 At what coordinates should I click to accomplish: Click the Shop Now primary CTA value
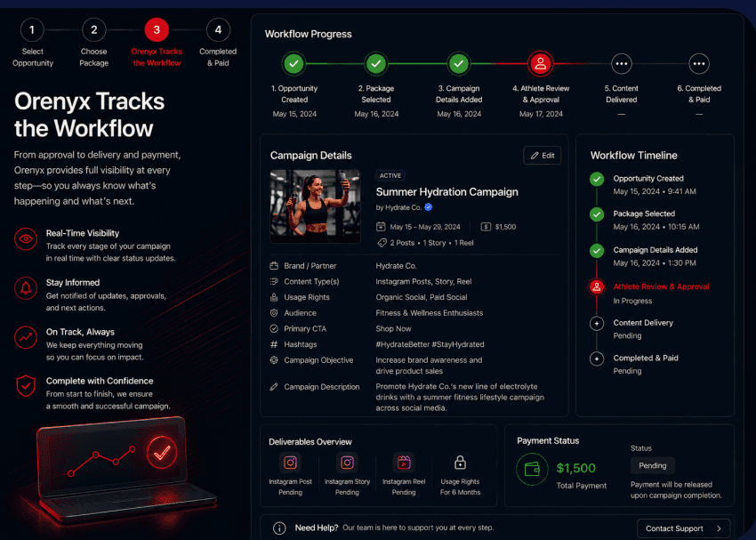click(393, 329)
